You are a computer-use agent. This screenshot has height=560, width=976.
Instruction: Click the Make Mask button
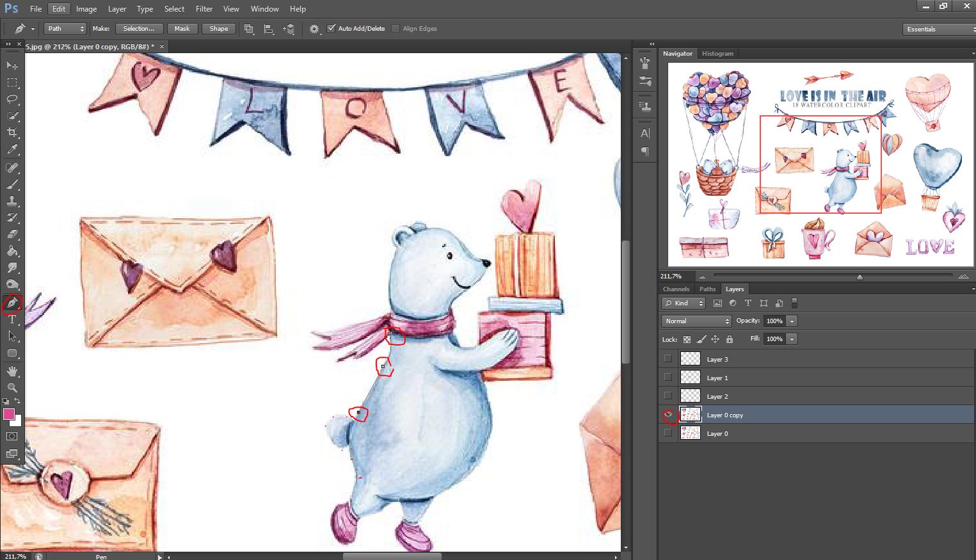tap(182, 29)
